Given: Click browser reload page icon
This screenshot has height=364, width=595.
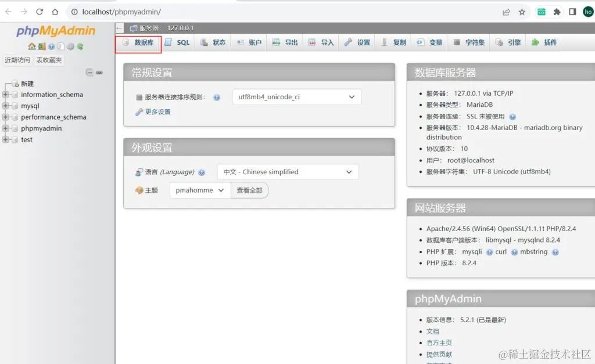Looking at the screenshot, I should click(40, 12).
